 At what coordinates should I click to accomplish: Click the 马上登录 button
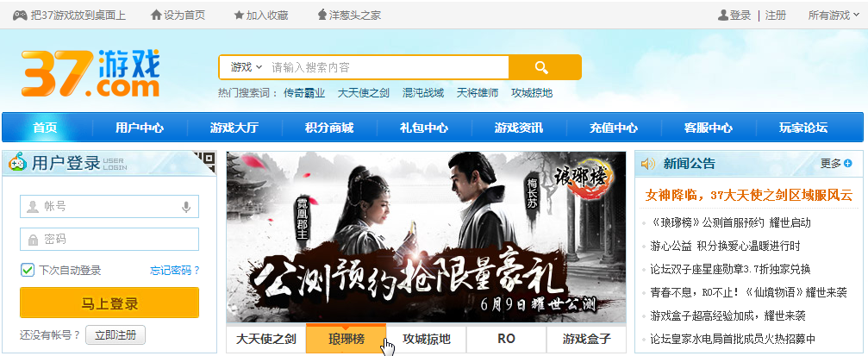pos(109,303)
